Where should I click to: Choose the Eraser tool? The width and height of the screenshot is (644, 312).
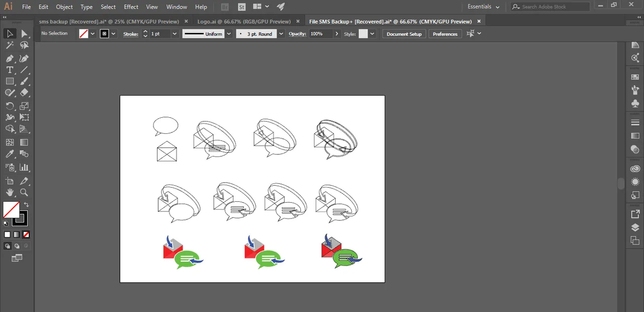24,93
